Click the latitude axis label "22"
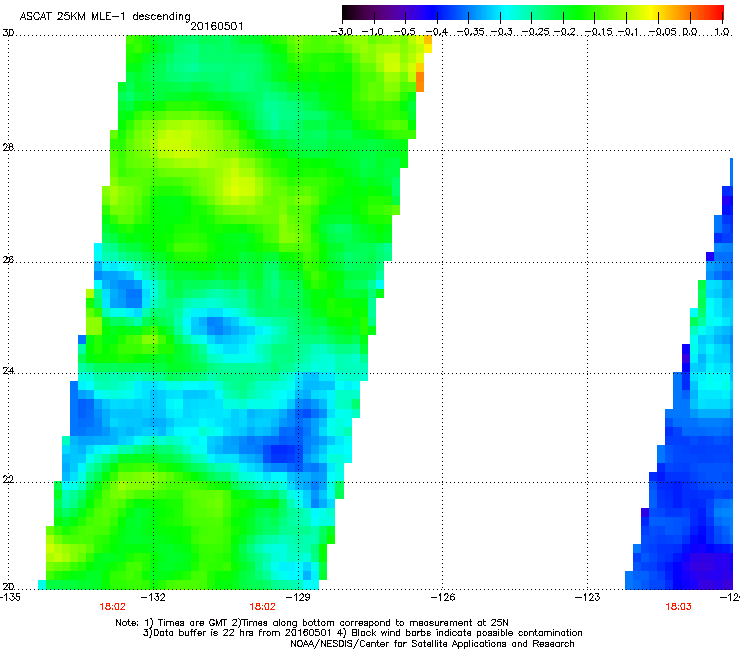740x650 pixels. point(8,480)
